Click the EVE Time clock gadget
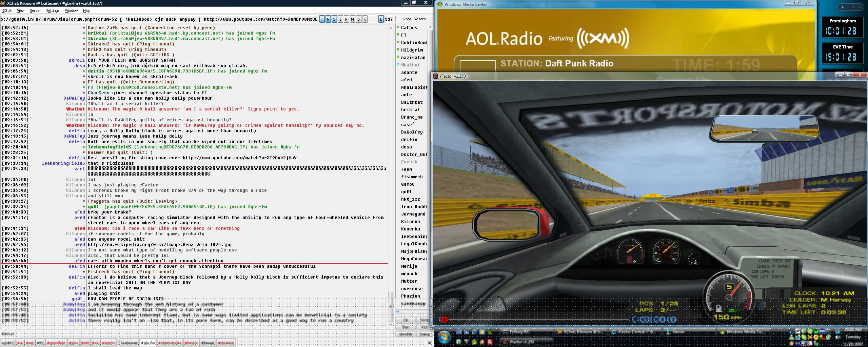Image resolution: width=868 pixels, height=347 pixels. [842, 53]
